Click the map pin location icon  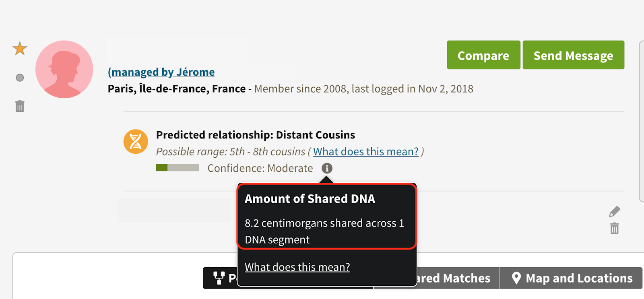516,278
